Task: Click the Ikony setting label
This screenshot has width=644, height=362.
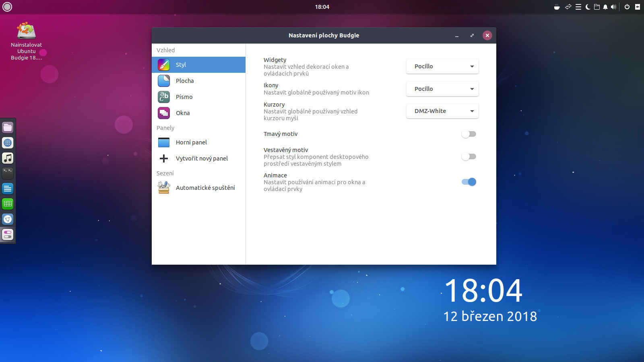Action: (x=271, y=85)
